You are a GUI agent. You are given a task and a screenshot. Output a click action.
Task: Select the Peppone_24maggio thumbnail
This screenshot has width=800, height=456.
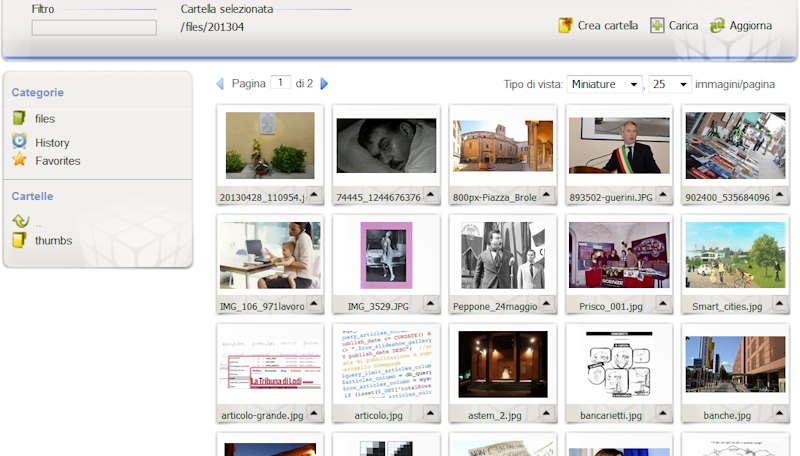(503, 255)
